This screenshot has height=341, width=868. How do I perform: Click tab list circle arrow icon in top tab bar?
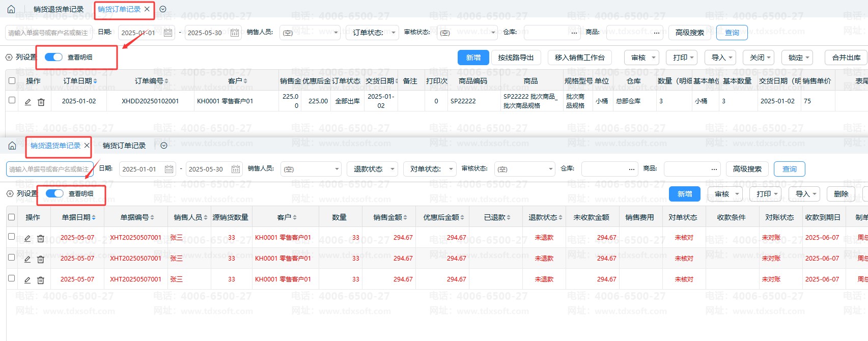[163, 9]
